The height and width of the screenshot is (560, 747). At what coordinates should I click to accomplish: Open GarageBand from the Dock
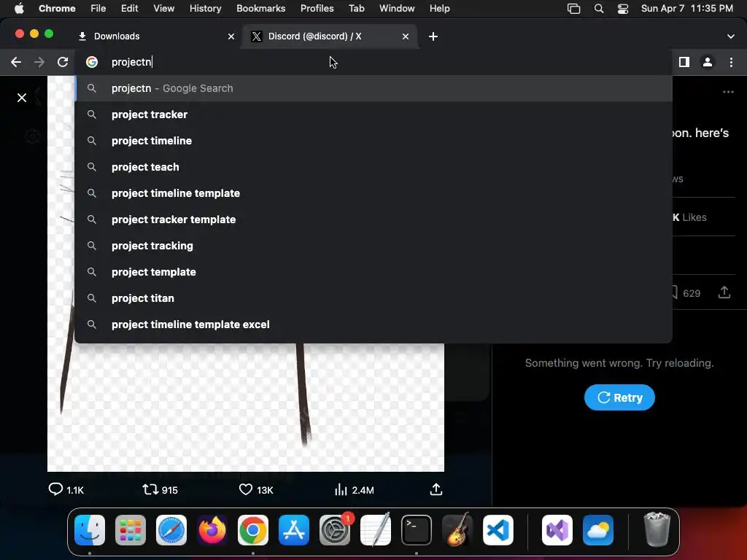[457, 530]
